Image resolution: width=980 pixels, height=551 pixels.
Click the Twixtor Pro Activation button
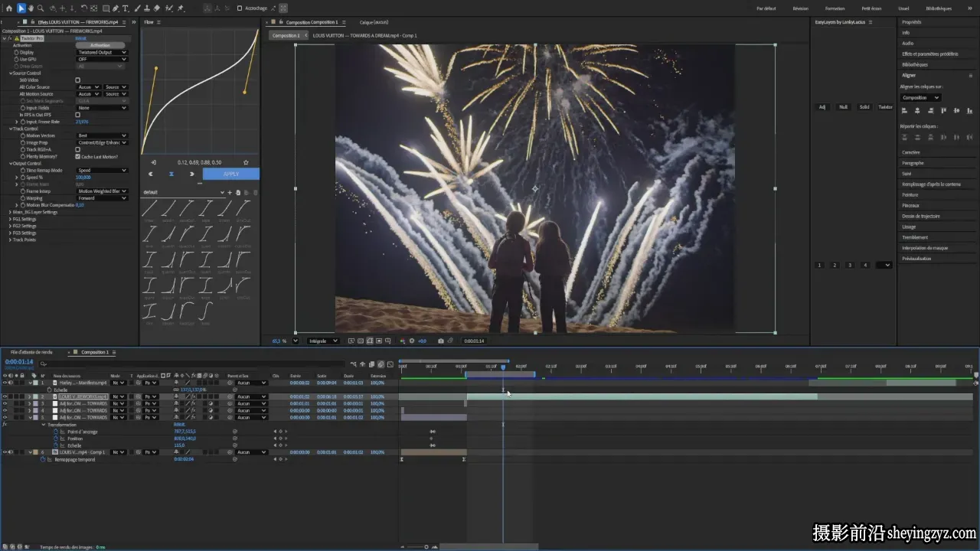(100, 45)
